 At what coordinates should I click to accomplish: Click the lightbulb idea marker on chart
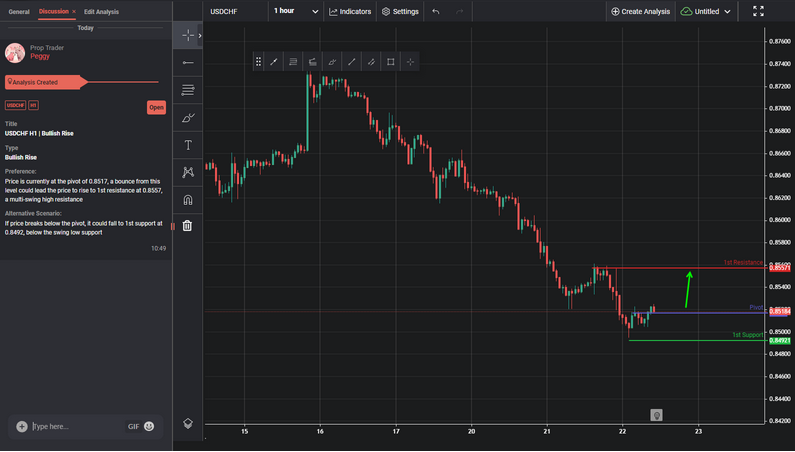click(657, 415)
